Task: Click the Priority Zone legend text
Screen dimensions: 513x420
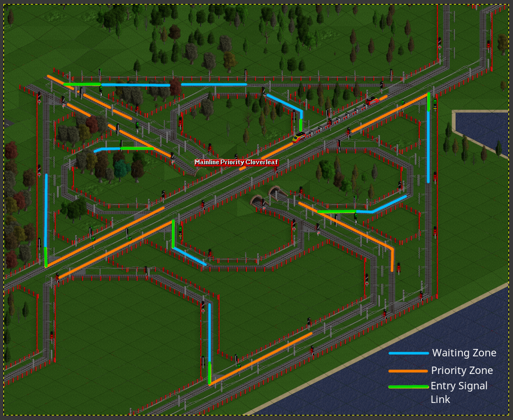Action: coord(462,371)
